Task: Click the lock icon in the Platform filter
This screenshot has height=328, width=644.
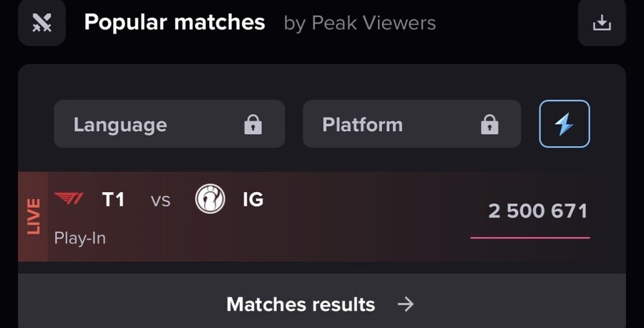Action: click(x=489, y=125)
